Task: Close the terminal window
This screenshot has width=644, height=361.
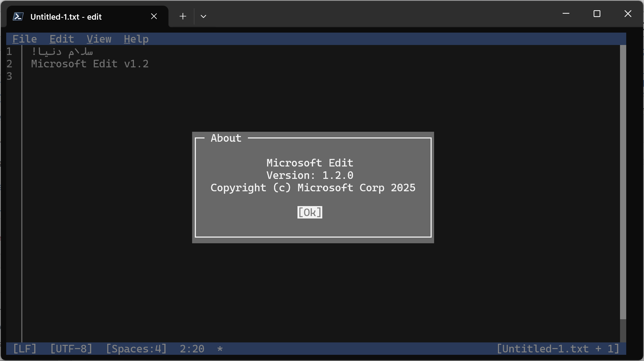Action: pos(628,13)
